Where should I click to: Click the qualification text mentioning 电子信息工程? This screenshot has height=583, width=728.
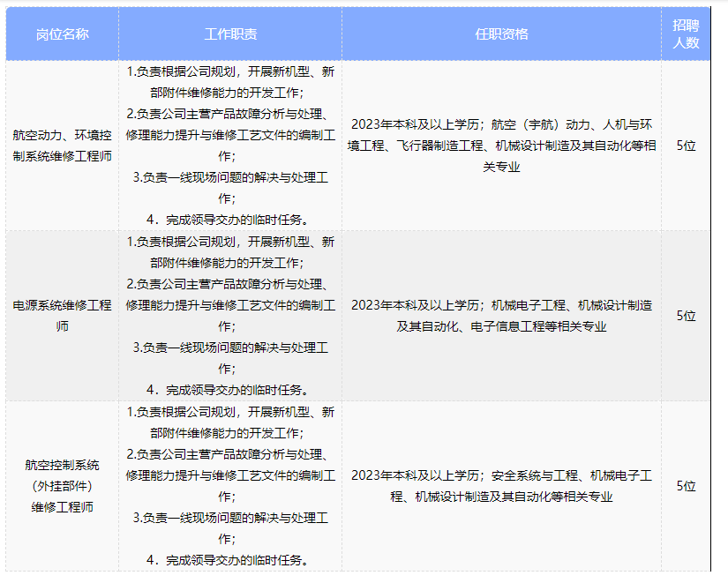coord(501,316)
